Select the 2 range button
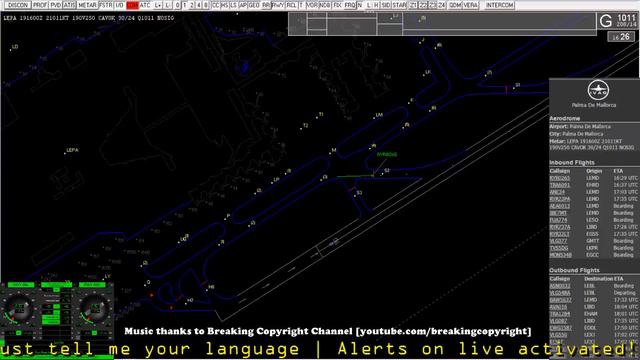 [191, 5]
